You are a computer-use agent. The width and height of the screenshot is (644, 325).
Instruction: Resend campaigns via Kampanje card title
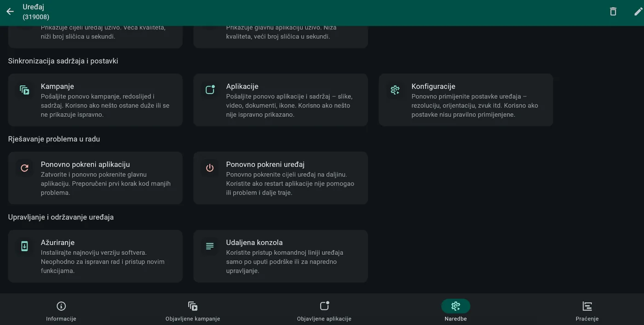pos(57,86)
